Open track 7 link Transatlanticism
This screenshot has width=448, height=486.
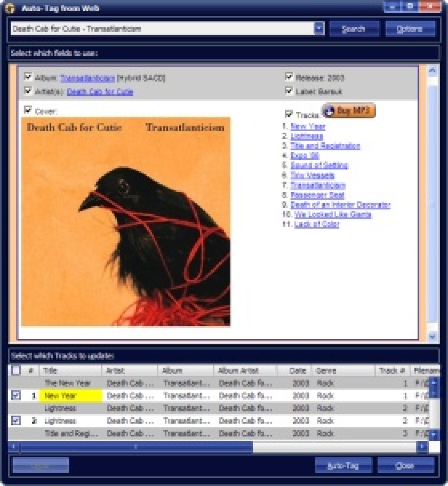(318, 185)
